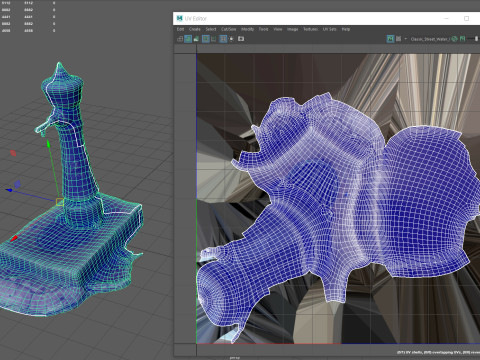Screen dimensions: 480x360
Task: Toggle the display image icon
Action: pos(390,39)
